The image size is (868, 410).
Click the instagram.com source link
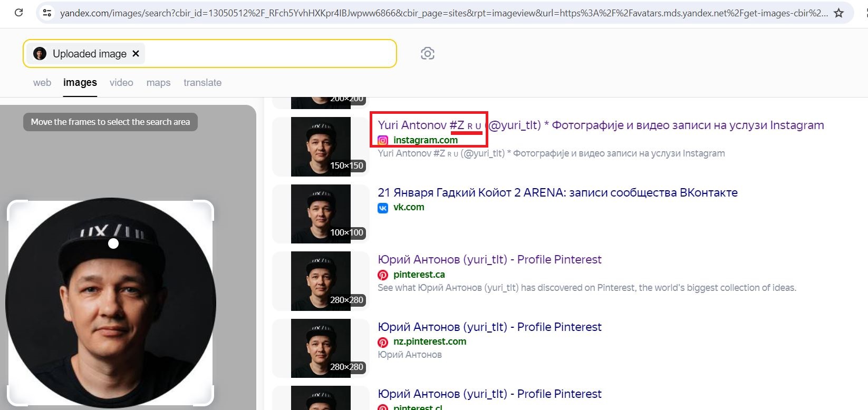tap(426, 140)
